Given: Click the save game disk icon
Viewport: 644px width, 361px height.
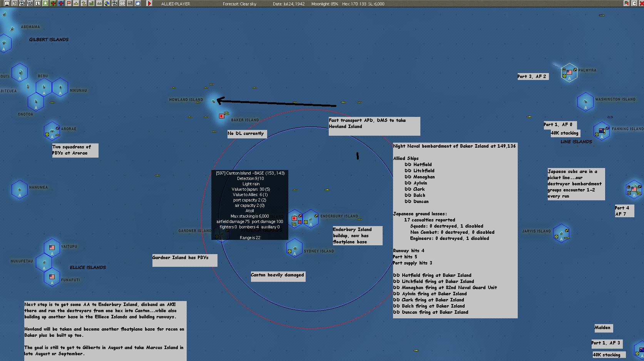Looking at the screenshot, I should pyautogui.click(x=7, y=3).
